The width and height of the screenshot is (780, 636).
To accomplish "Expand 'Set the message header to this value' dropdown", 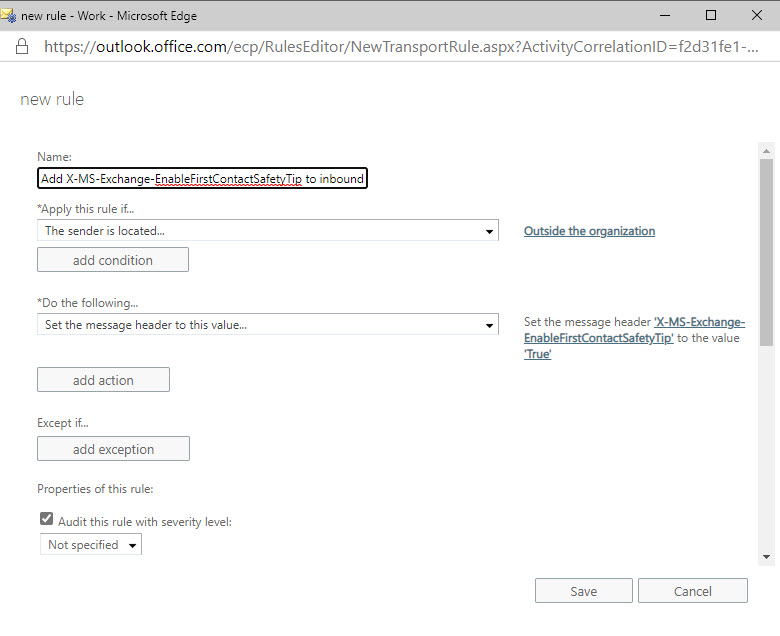I will [268, 325].
